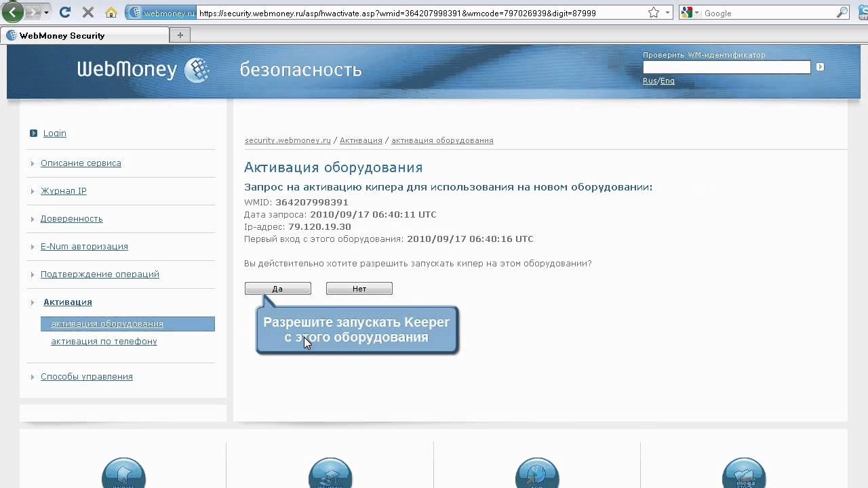Click security.webmoney.ru breadcrumb link

pos(288,140)
